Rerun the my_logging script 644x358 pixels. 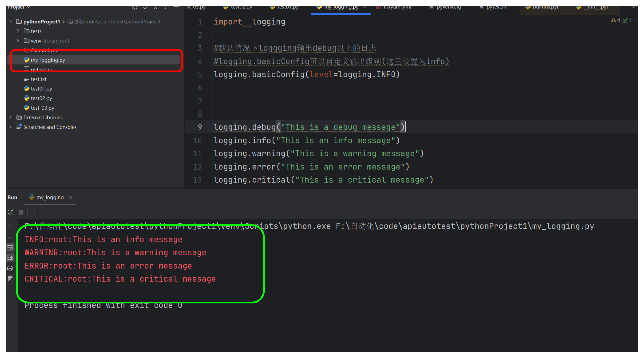(10, 212)
